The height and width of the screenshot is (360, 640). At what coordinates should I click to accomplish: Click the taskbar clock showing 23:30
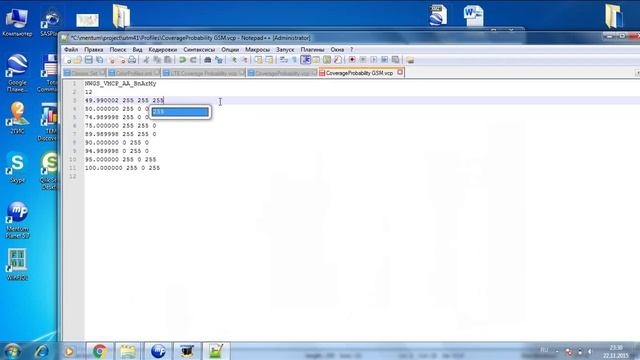tap(616, 351)
